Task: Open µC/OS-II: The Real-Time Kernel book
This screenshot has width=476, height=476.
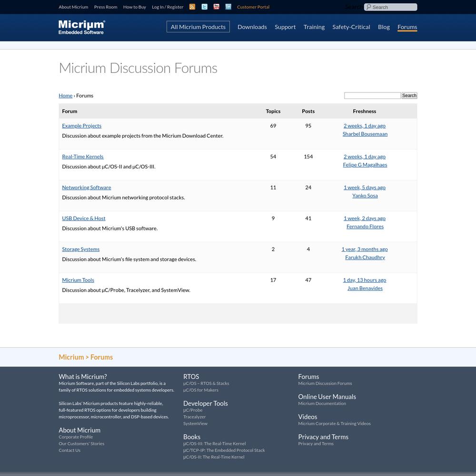Action: (x=214, y=457)
